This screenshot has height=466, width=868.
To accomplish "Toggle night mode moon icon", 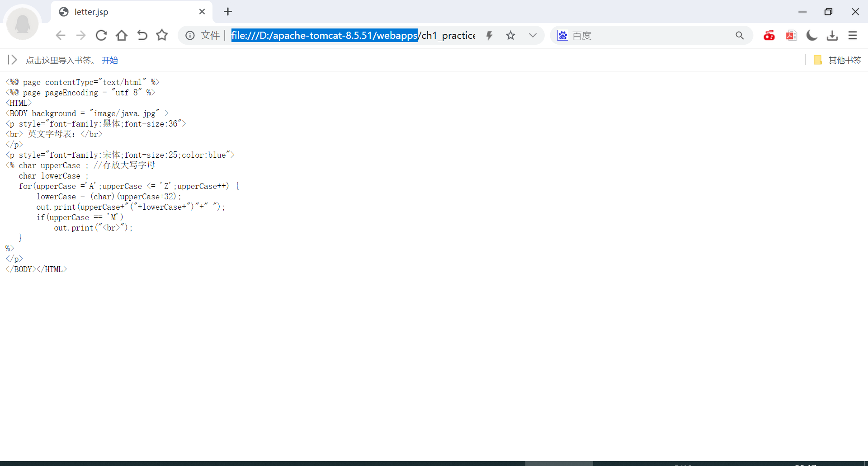I will pyautogui.click(x=812, y=35).
